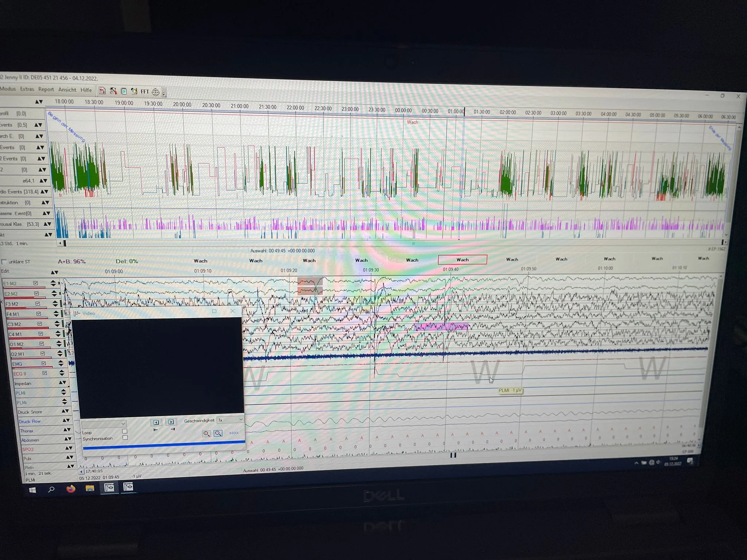Expand the toolbar overflow arrow
This screenshot has width=747, height=560.
(164, 94)
